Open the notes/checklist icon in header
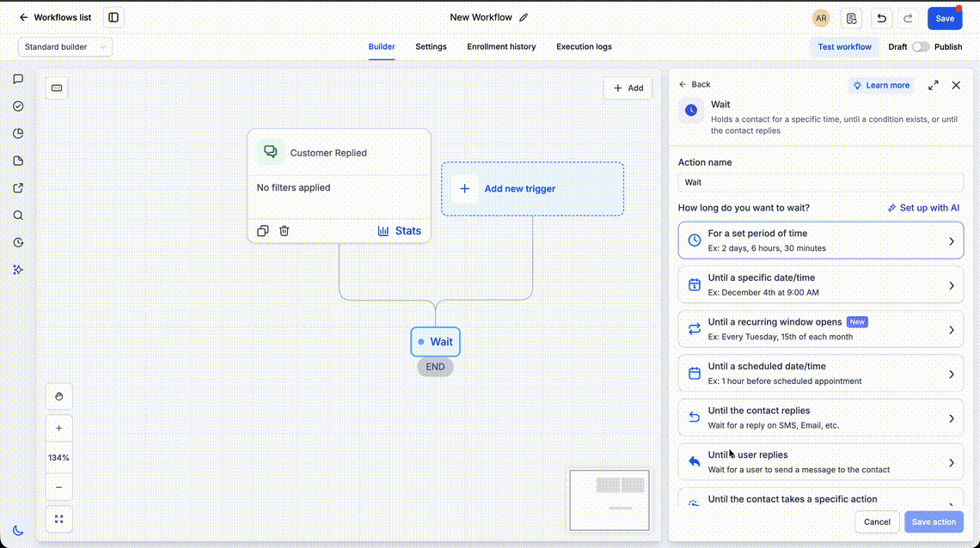Image resolution: width=980 pixels, height=548 pixels. [x=851, y=18]
